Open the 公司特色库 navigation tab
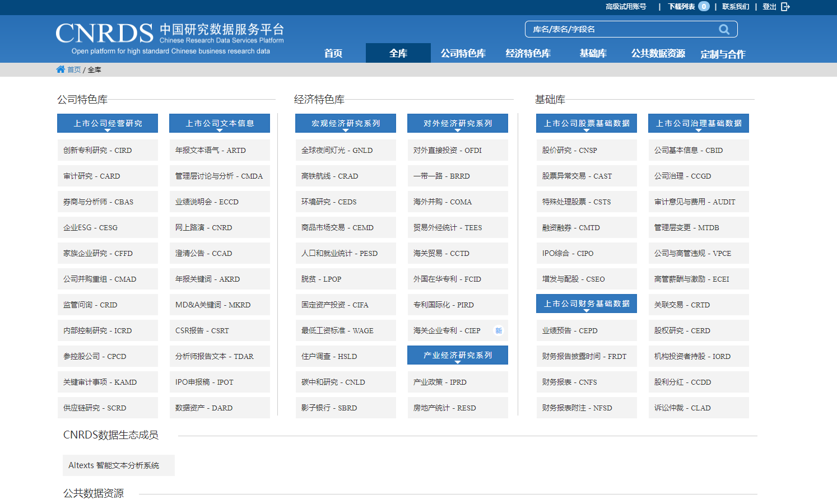The height and width of the screenshot is (504, 837). [463, 53]
